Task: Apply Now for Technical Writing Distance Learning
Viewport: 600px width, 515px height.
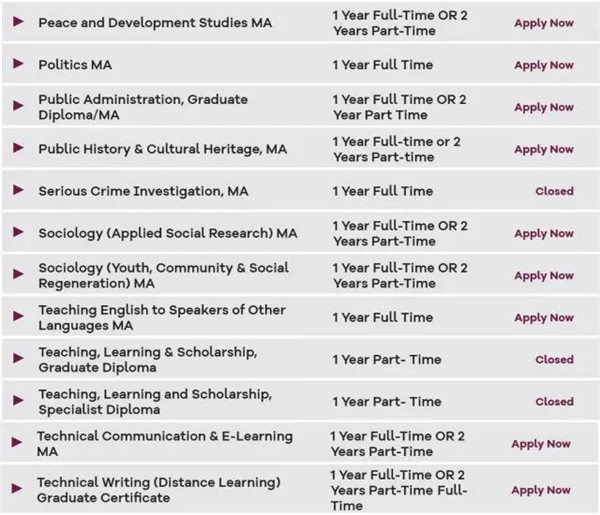Action: [540, 490]
